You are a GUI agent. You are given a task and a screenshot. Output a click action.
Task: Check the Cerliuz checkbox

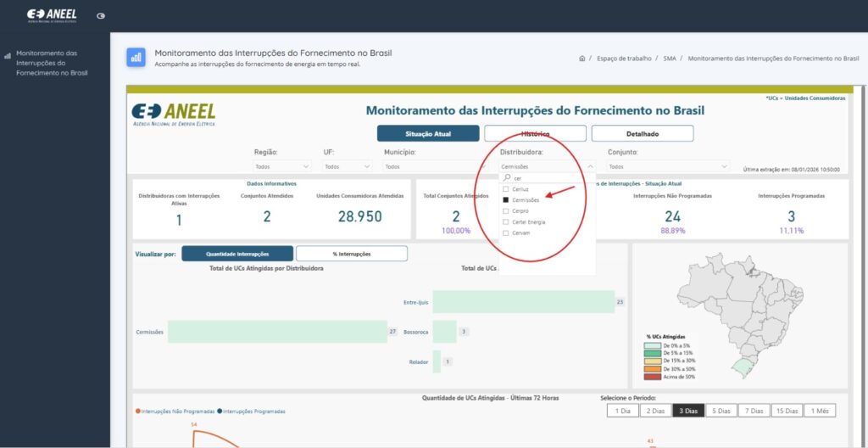click(505, 189)
